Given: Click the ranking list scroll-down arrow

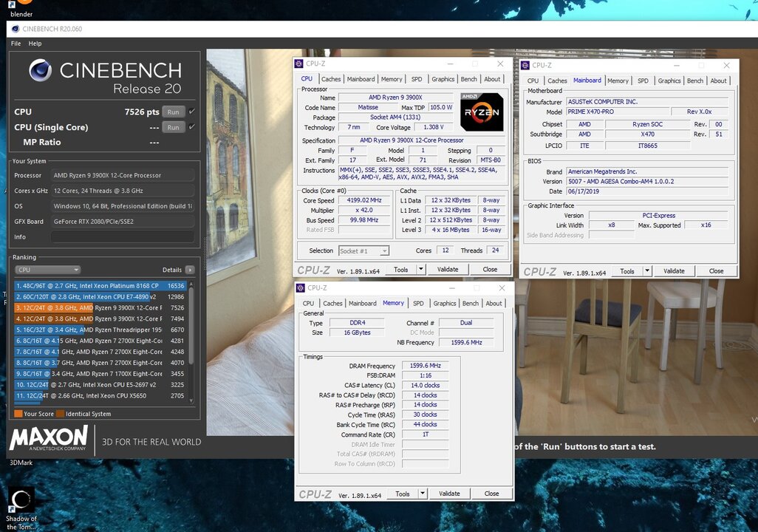Looking at the screenshot, I should tap(191, 400).
